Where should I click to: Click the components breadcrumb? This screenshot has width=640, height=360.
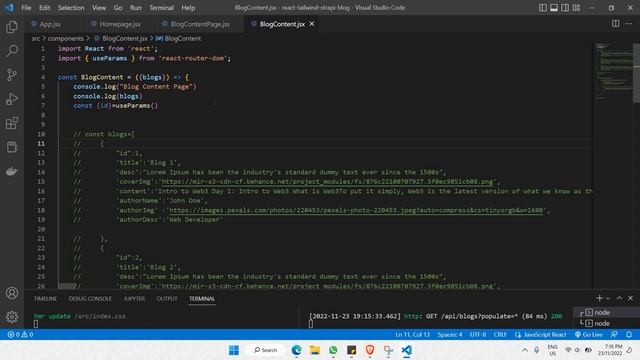tap(66, 38)
